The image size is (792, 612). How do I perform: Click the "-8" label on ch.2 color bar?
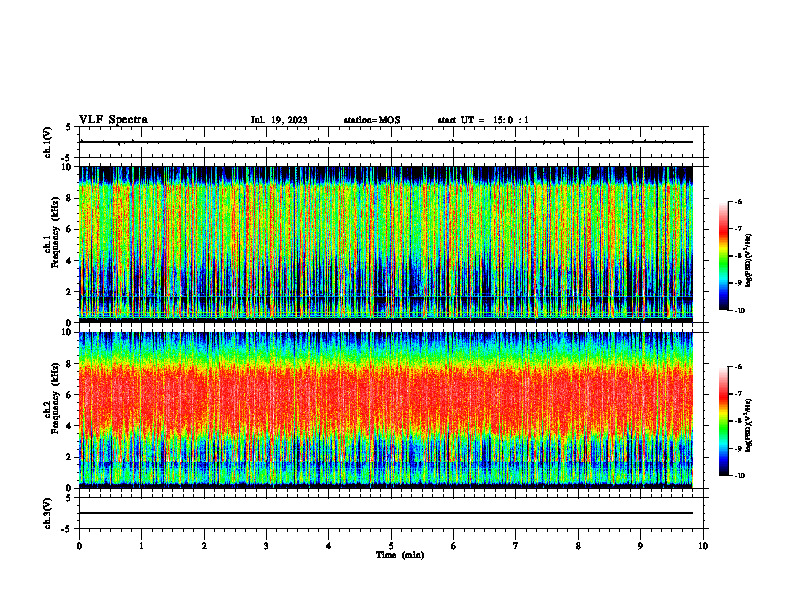point(739,421)
